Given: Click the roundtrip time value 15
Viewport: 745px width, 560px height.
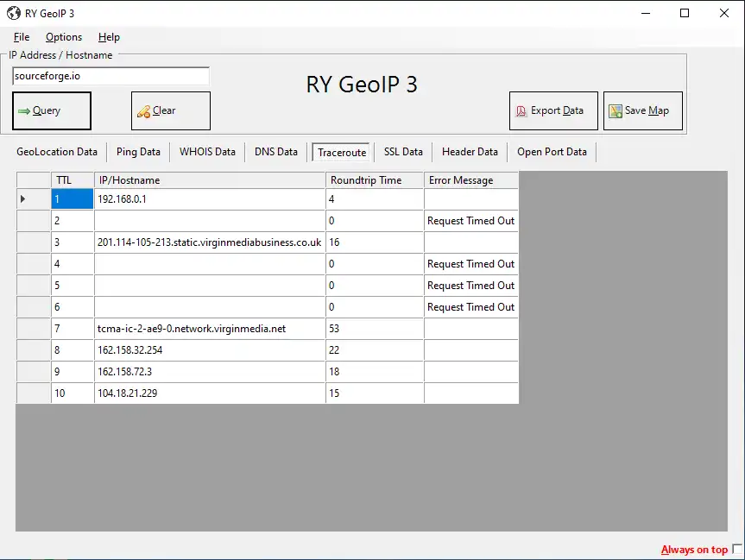Looking at the screenshot, I should pyautogui.click(x=375, y=393).
